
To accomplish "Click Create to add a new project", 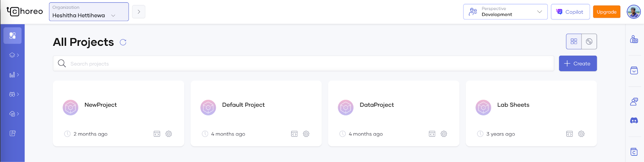I will [578, 64].
